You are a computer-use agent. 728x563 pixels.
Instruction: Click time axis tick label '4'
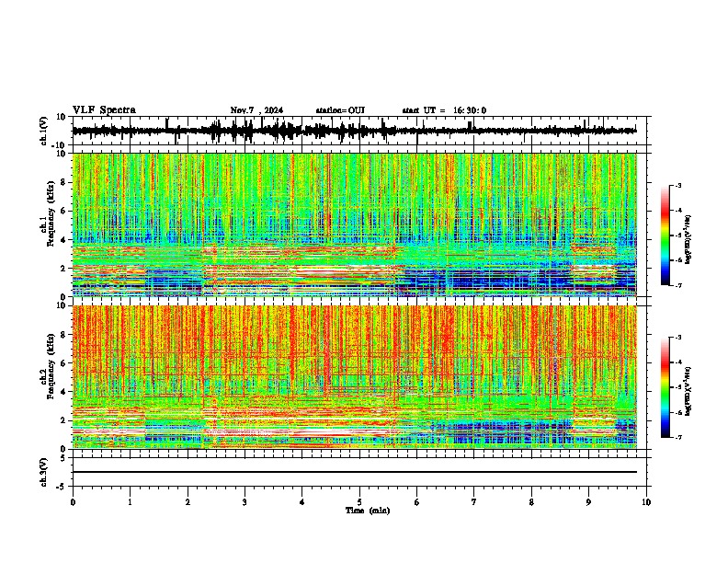302,502
